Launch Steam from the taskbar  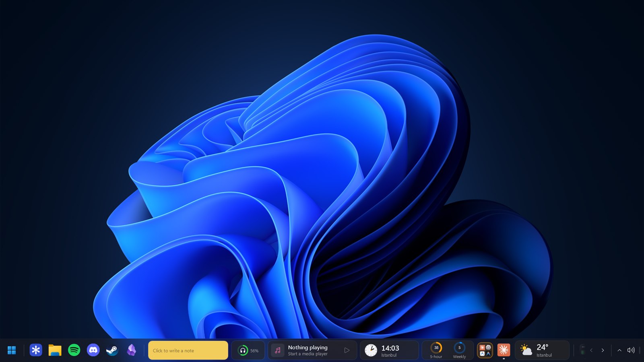pos(112,350)
